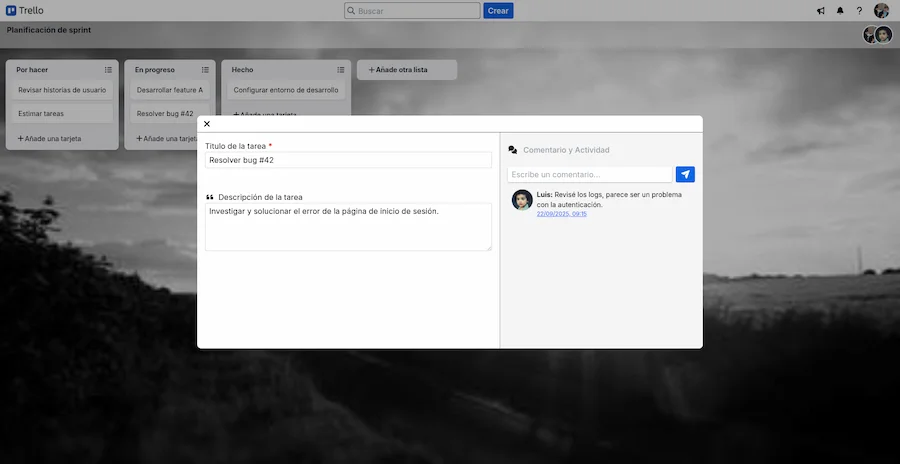Image resolution: width=900 pixels, height=464 pixels.
Task: Click the 'Escribe un comentario' field
Action: coord(589,175)
